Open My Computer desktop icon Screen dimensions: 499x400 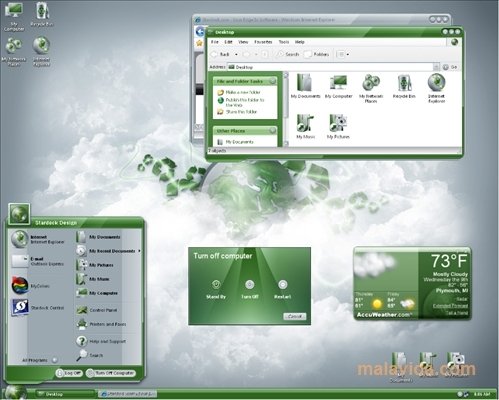[x=14, y=16]
